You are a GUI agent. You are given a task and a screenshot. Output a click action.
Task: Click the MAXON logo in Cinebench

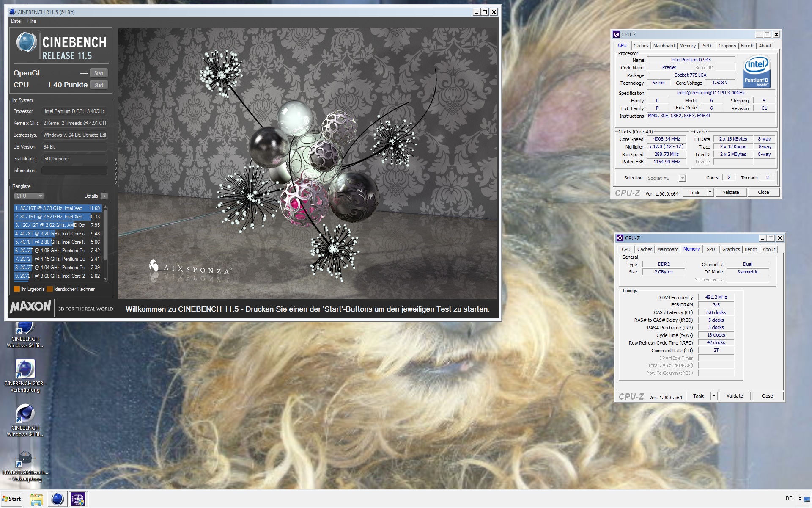click(x=30, y=306)
